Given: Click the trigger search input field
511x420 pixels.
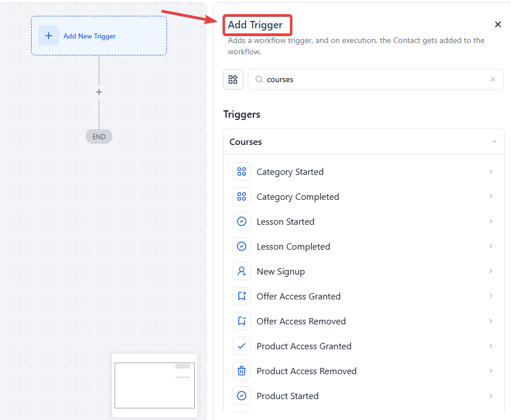Looking at the screenshot, I should [373, 79].
